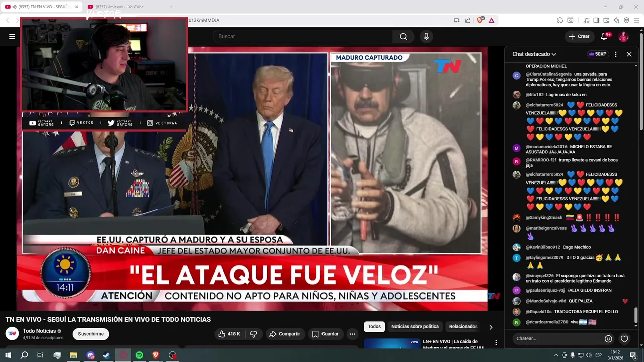Open the LN+ EN VIVO recommended video thumbnail

(391, 344)
